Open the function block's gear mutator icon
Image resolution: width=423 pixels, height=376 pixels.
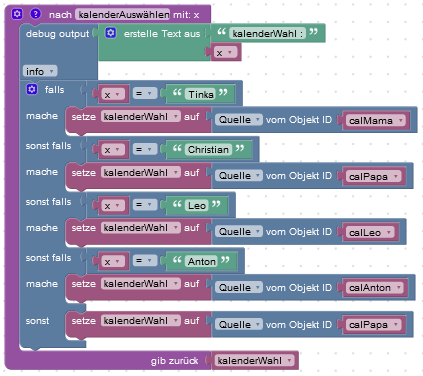pyautogui.click(x=17, y=14)
